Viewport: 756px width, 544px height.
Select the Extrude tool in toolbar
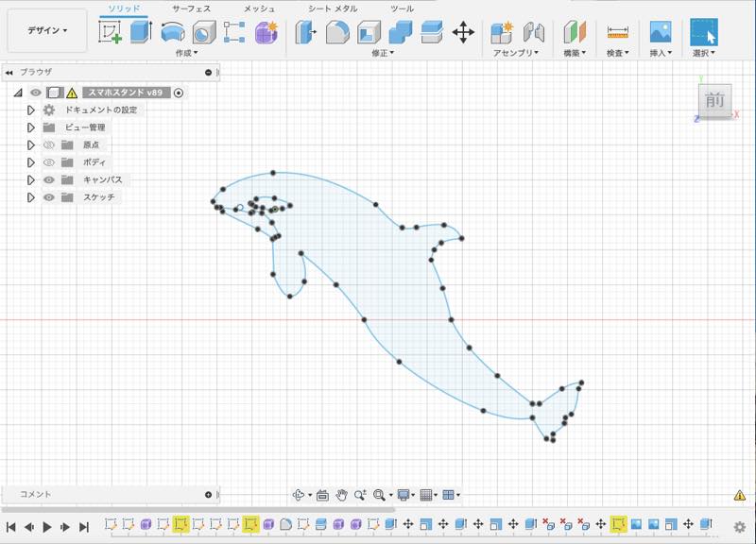pos(141,32)
